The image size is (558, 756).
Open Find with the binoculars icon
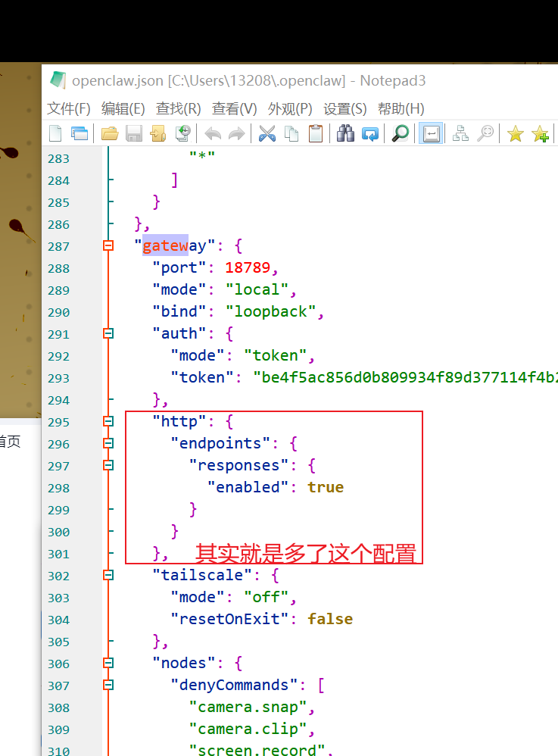click(345, 133)
